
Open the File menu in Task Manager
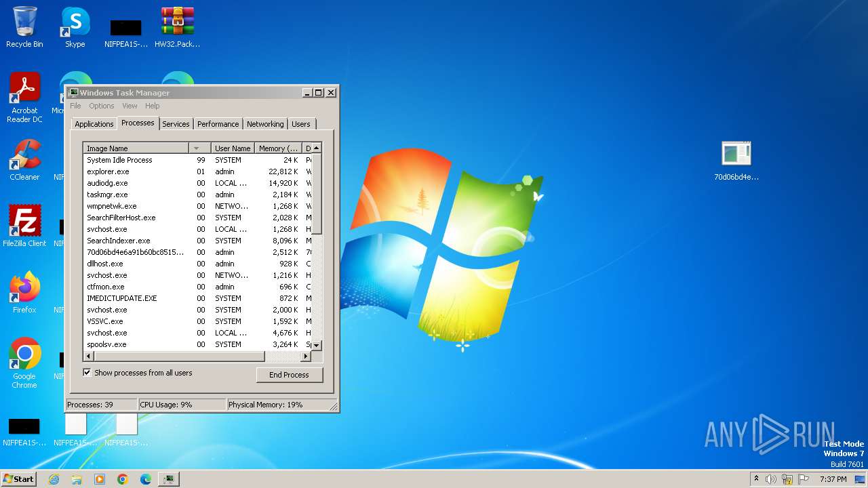75,106
